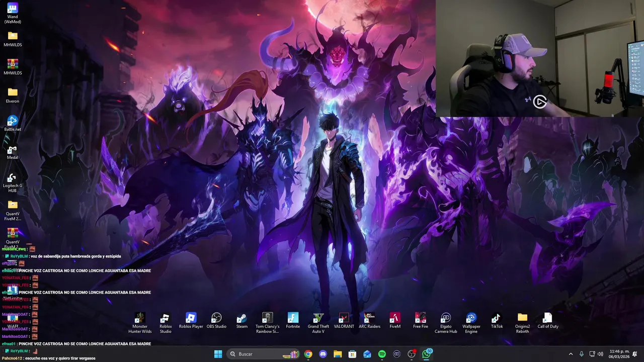Open the Outlook mail taskbar icon
644x362 pixels.
367,354
